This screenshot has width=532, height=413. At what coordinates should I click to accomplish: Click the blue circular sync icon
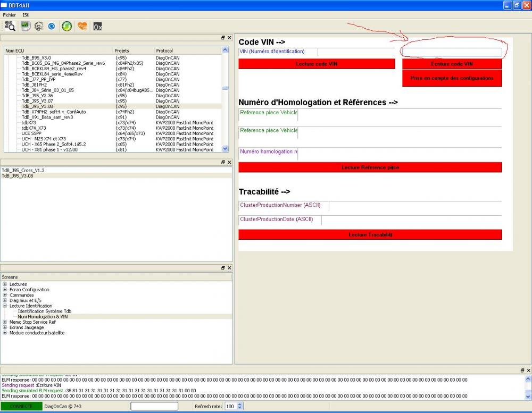pyautogui.click(x=52, y=26)
